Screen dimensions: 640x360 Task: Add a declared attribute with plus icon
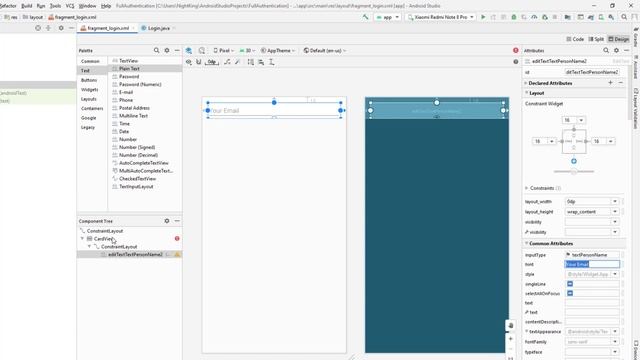point(611,83)
